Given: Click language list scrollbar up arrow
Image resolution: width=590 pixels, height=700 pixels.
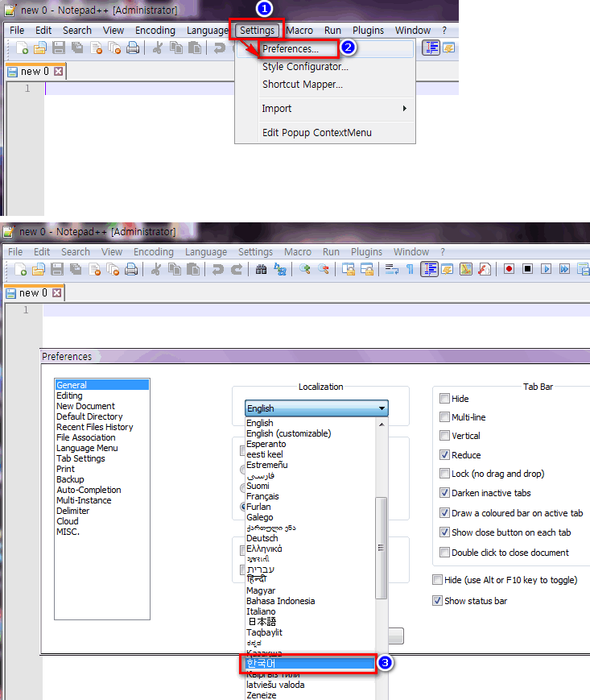Looking at the screenshot, I should 382,424.
